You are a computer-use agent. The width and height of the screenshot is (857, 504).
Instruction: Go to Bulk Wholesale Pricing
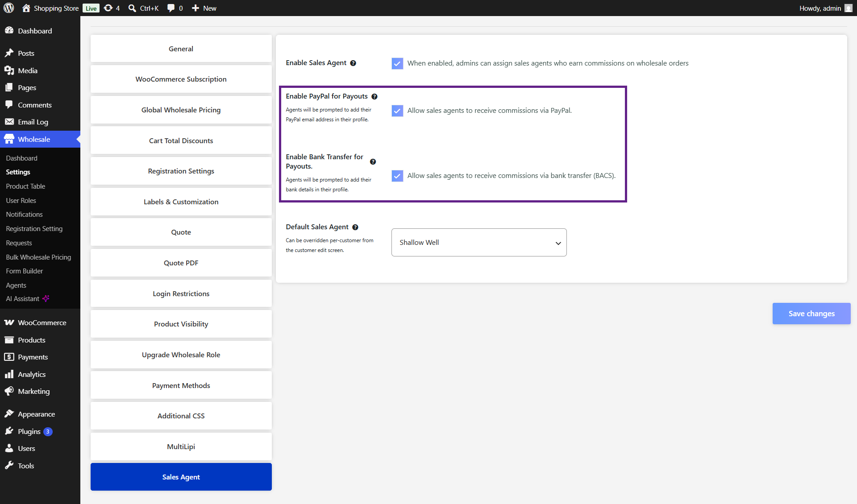tap(38, 257)
